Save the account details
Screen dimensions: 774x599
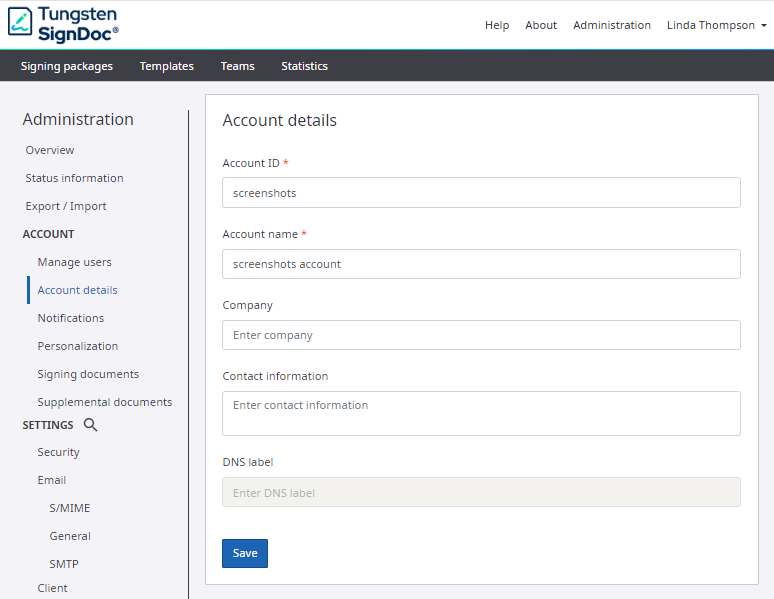pos(245,553)
